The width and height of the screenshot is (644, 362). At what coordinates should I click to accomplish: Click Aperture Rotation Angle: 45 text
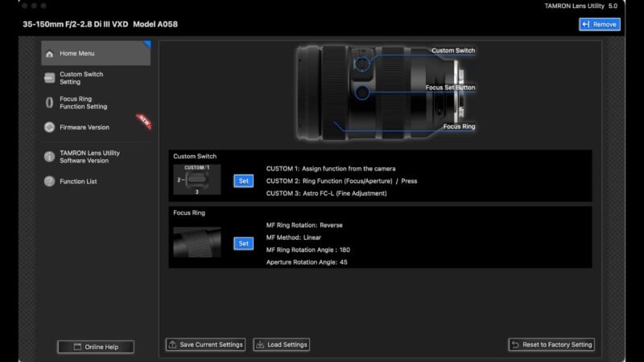pos(307,262)
